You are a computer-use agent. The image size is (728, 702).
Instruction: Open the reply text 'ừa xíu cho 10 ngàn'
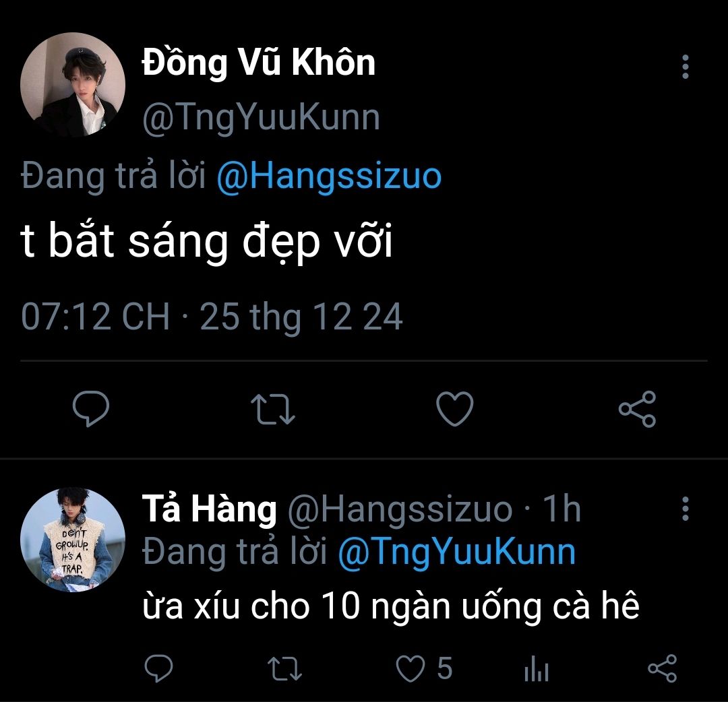coord(391,607)
